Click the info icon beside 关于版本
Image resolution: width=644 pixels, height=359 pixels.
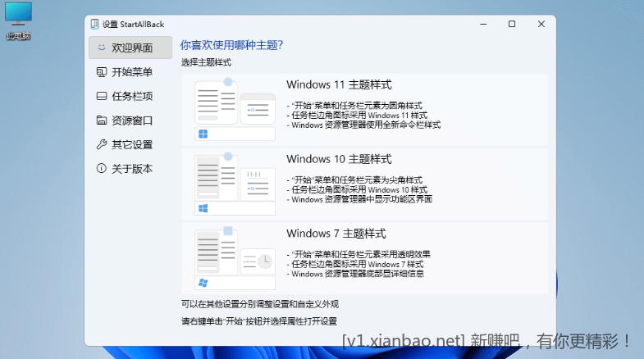pyautogui.click(x=102, y=169)
